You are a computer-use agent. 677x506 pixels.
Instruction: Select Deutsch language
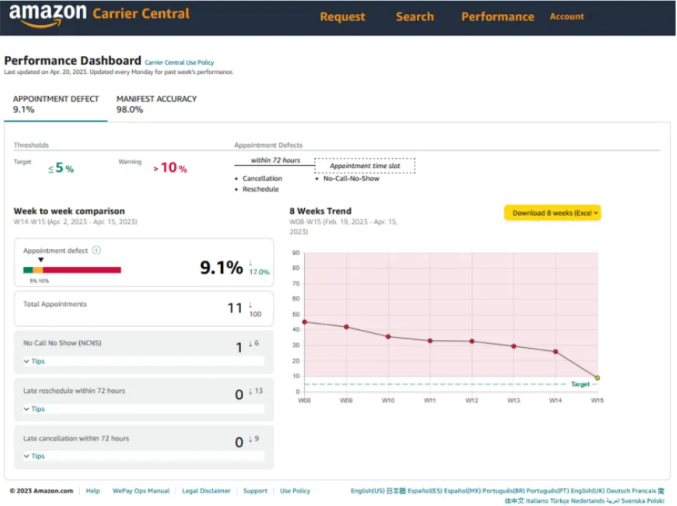[618, 491]
